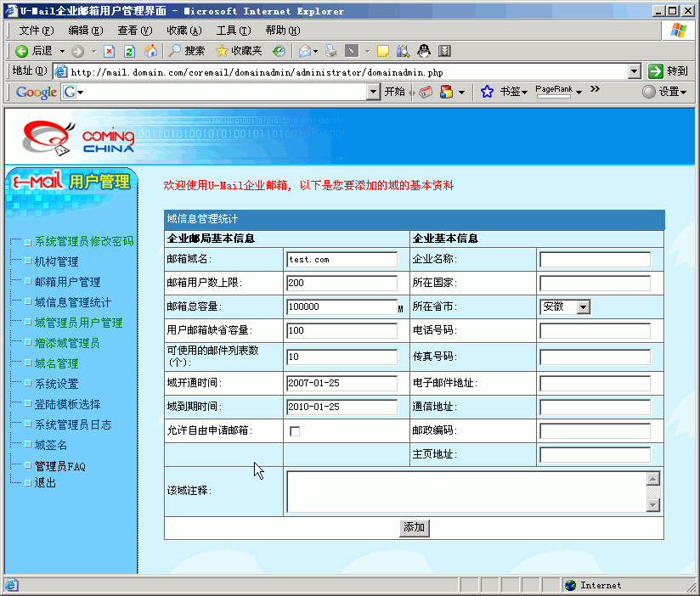Open the Favorites (收藏夹) star button
The image size is (700, 596).
pyautogui.click(x=239, y=51)
